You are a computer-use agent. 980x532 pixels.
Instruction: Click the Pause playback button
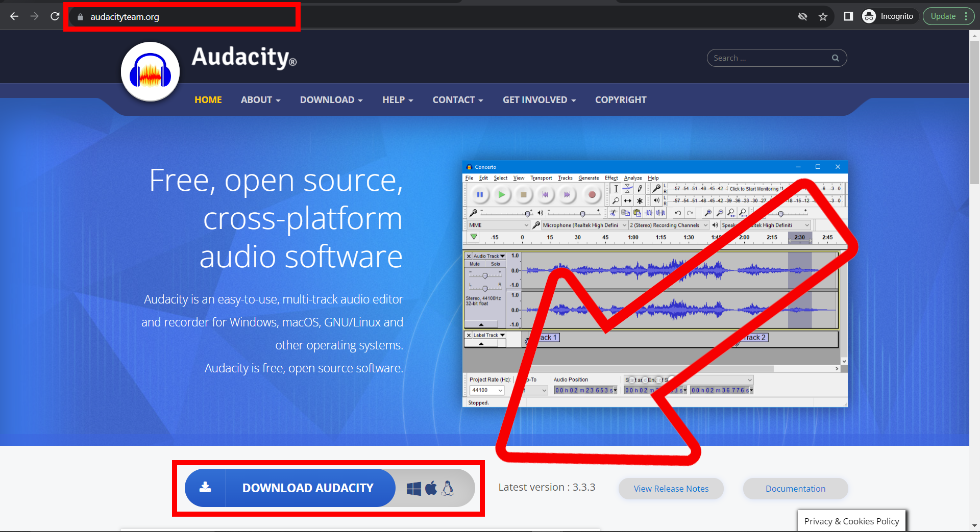pyautogui.click(x=480, y=194)
